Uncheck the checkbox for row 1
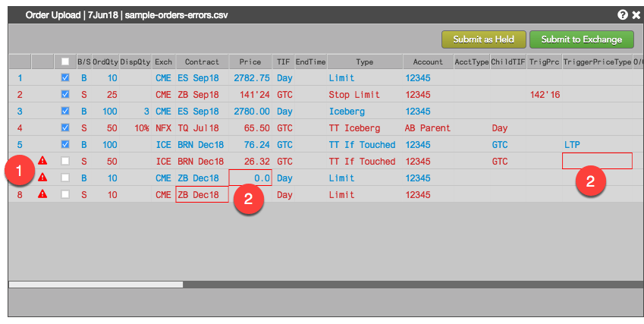644x324 pixels. pyautogui.click(x=65, y=77)
